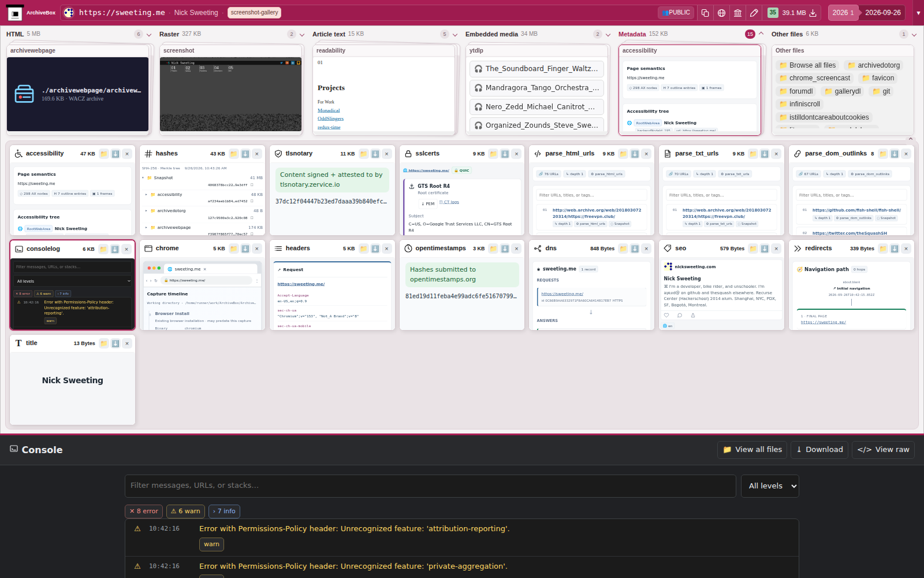924x578 pixels.
Task: Open folder icon on accessibility card
Action: click(x=104, y=154)
